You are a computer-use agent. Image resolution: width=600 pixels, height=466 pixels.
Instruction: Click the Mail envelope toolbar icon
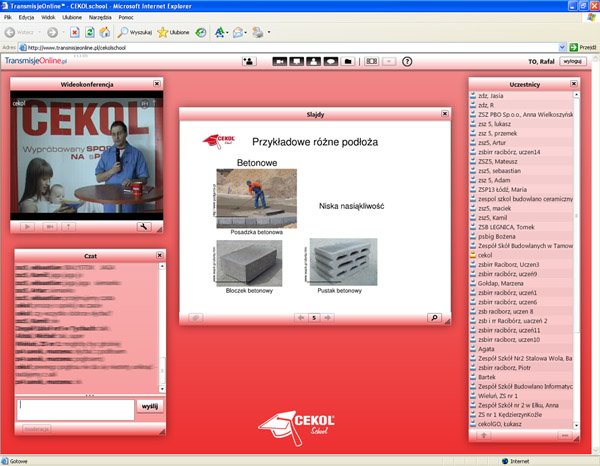(x=238, y=33)
